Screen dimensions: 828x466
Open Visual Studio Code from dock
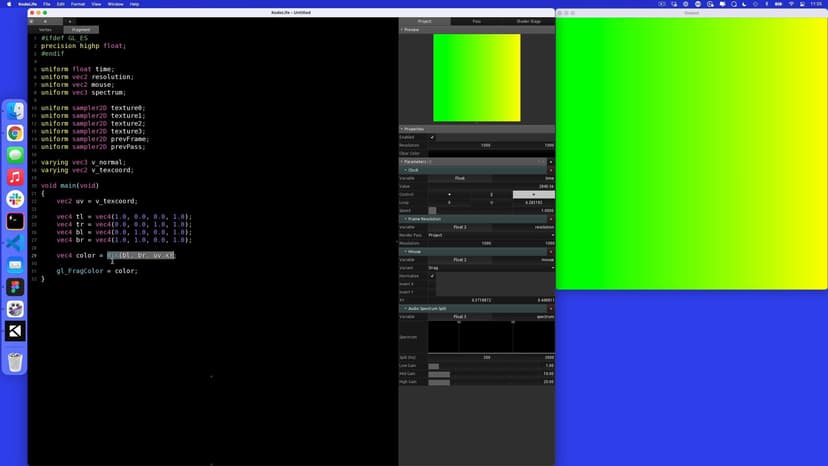coord(15,243)
